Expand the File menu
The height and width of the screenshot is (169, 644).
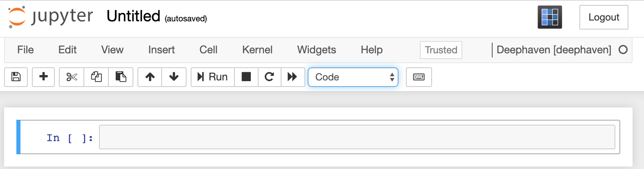(x=25, y=50)
